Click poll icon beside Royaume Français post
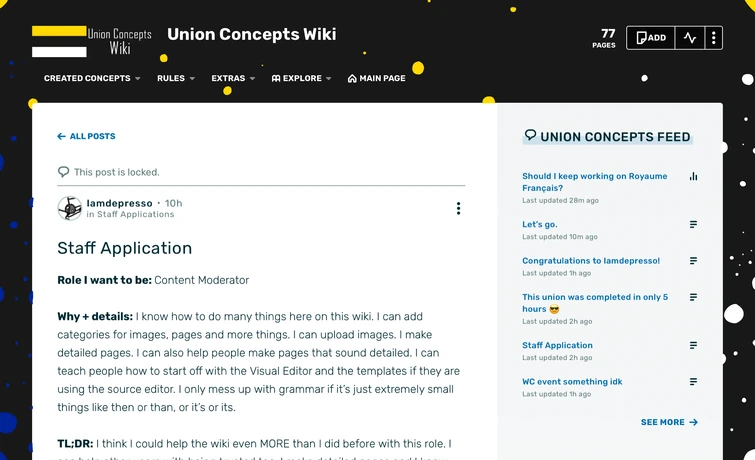The height and width of the screenshot is (460, 755). (693, 177)
